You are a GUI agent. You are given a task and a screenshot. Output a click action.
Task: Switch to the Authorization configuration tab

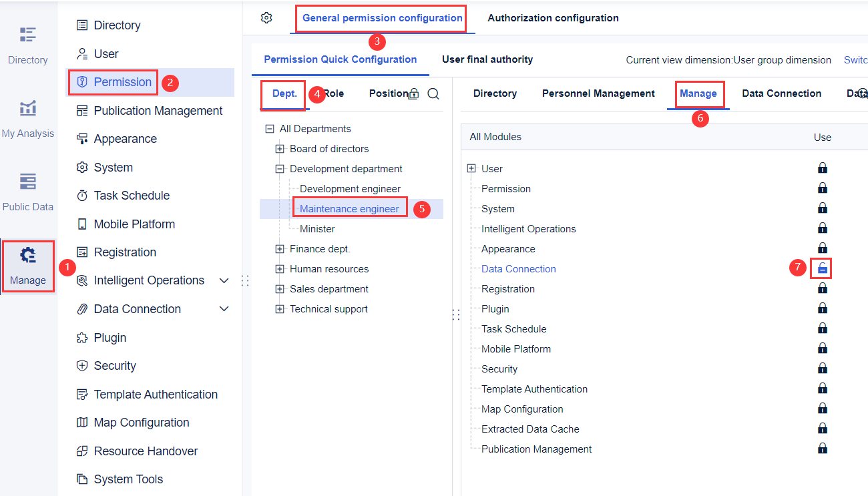(552, 17)
